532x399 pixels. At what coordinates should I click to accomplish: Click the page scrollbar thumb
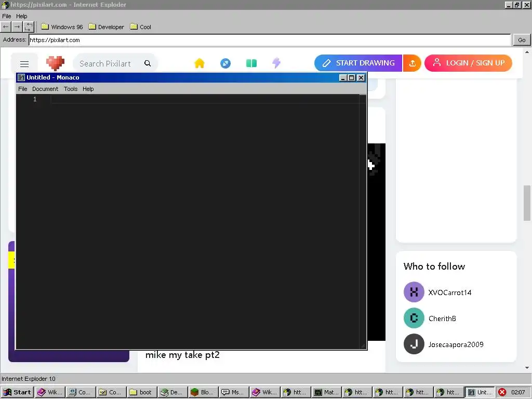[x=527, y=203]
